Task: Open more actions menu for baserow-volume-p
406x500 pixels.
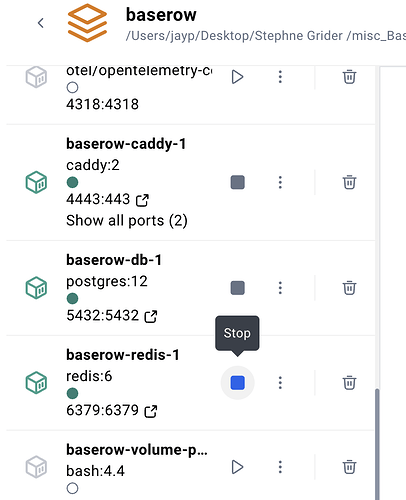Action: click(x=280, y=467)
